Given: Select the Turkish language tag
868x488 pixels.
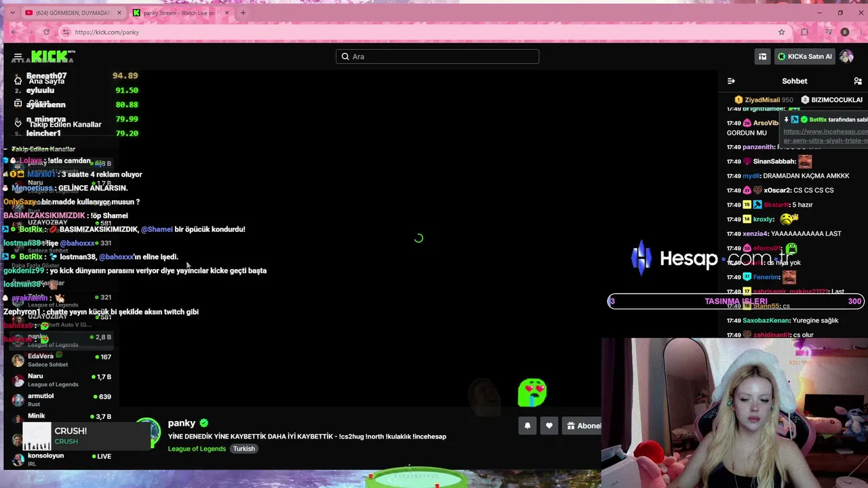Looking at the screenshot, I should (244, 449).
